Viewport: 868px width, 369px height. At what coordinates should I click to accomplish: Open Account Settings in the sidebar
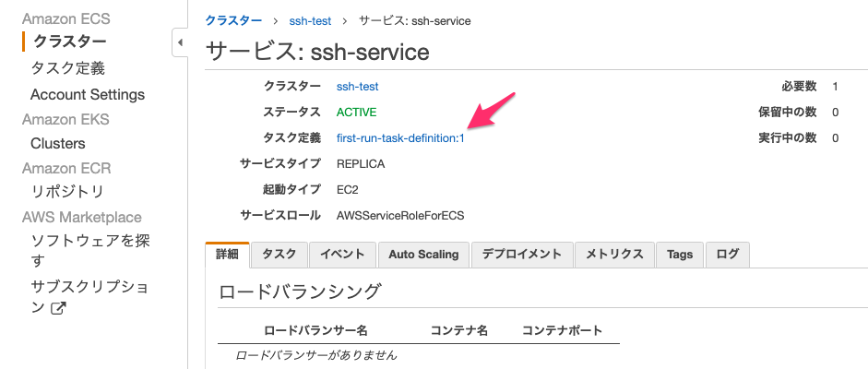(x=88, y=95)
